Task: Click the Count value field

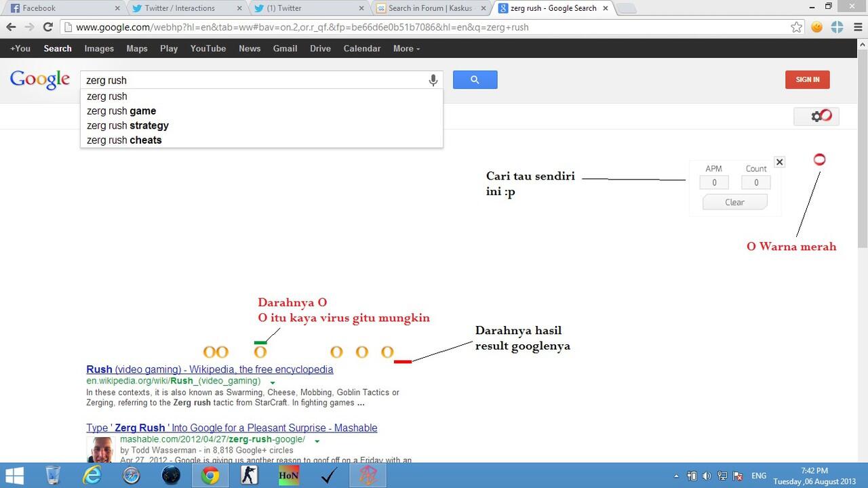Action: (x=756, y=182)
